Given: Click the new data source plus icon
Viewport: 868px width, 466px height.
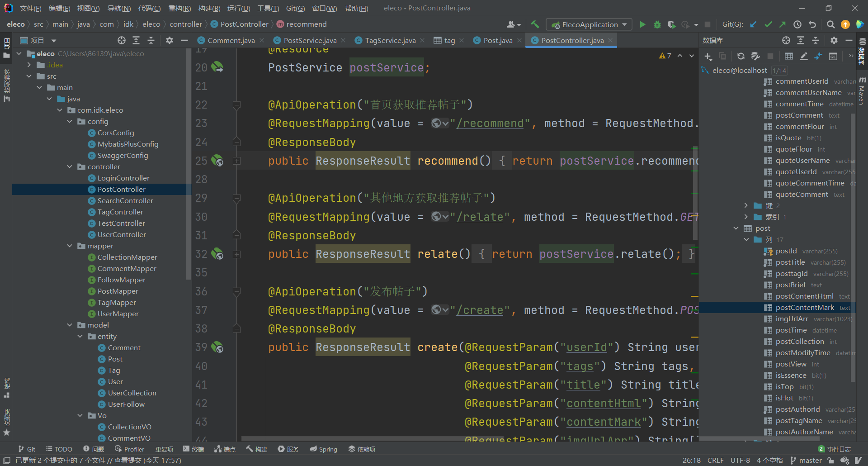Looking at the screenshot, I should point(708,56).
